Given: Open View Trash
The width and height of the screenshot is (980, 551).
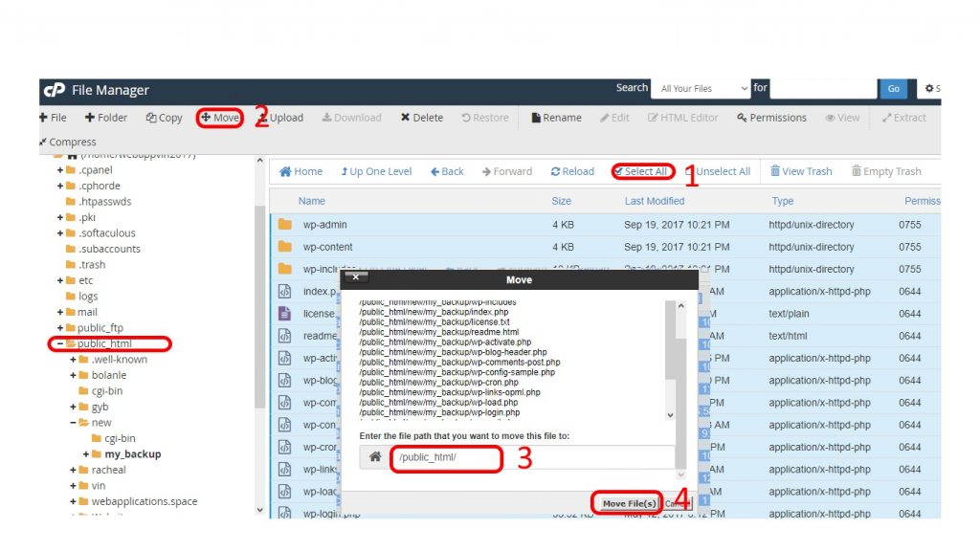Looking at the screenshot, I should point(801,171).
